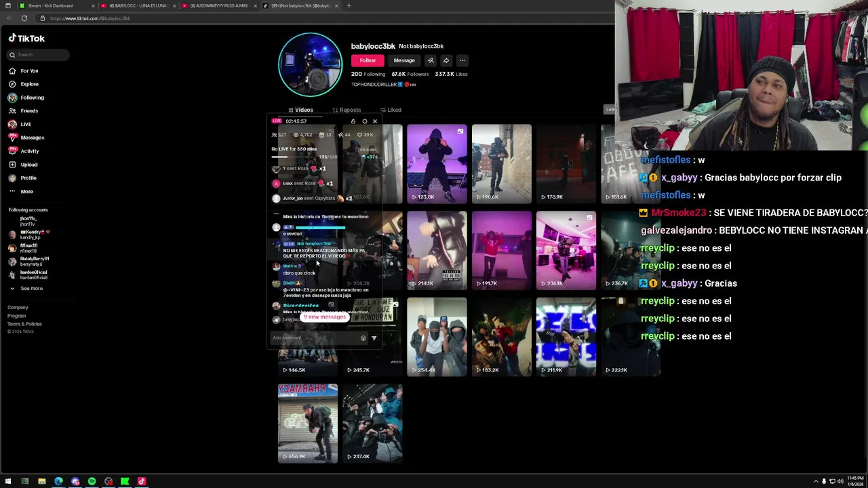Go to the Following feed
Image resolution: width=868 pixels, height=488 pixels.
26,98
